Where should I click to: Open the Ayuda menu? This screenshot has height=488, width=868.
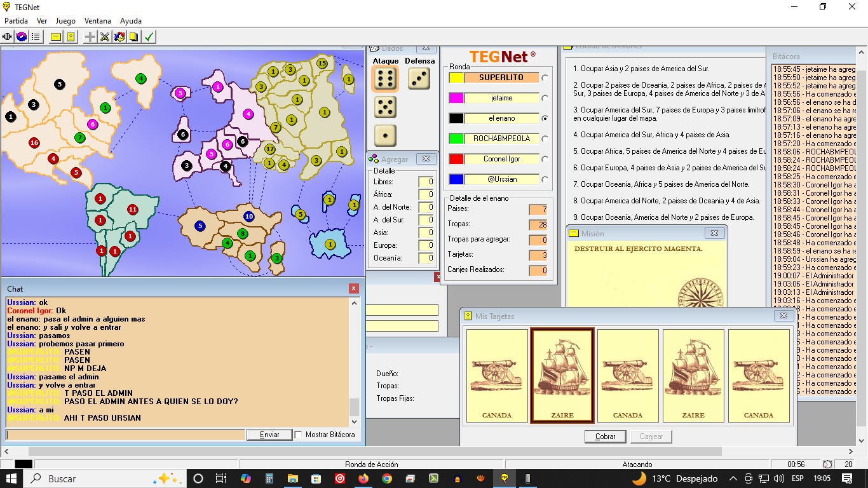(131, 21)
